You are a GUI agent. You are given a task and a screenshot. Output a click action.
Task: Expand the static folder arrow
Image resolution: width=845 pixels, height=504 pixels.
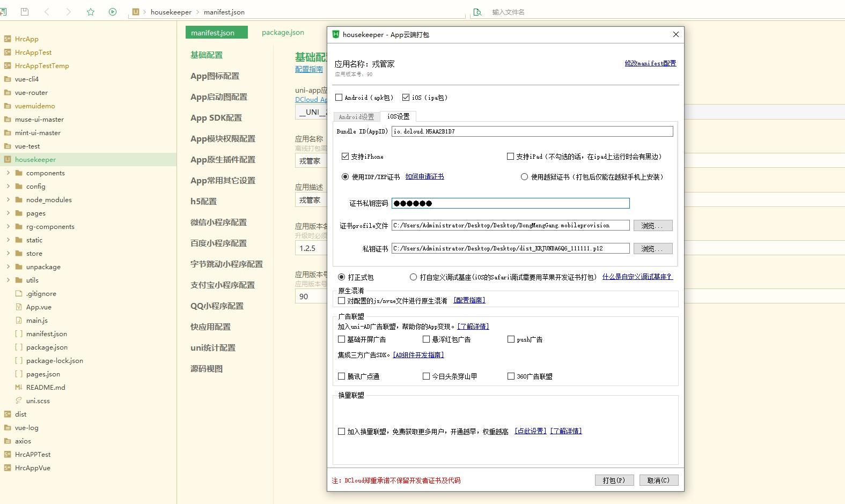point(8,240)
